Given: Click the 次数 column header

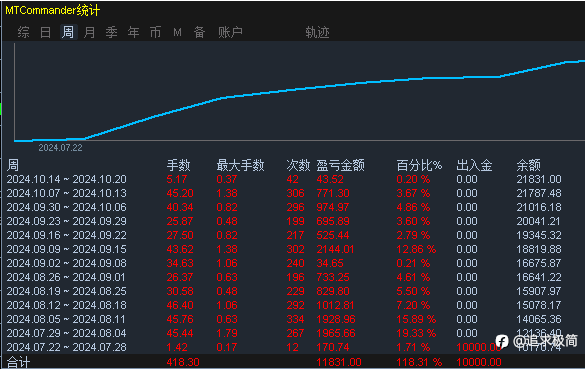Looking at the screenshot, I should pyautogui.click(x=298, y=165).
